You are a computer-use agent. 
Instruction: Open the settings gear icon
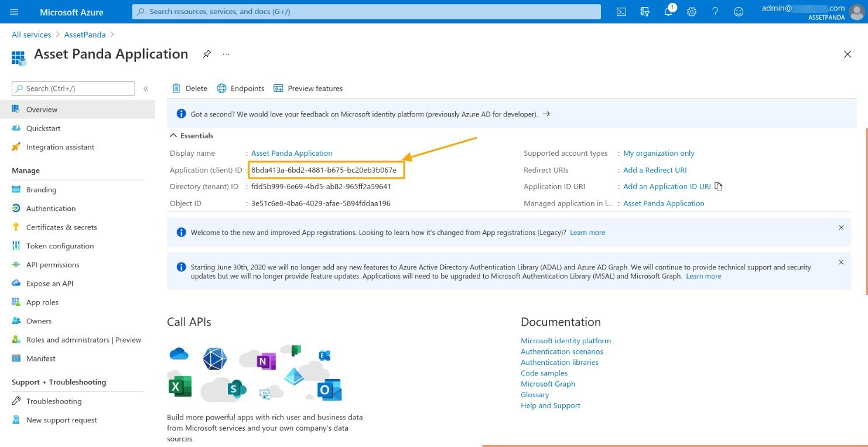coord(692,12)
